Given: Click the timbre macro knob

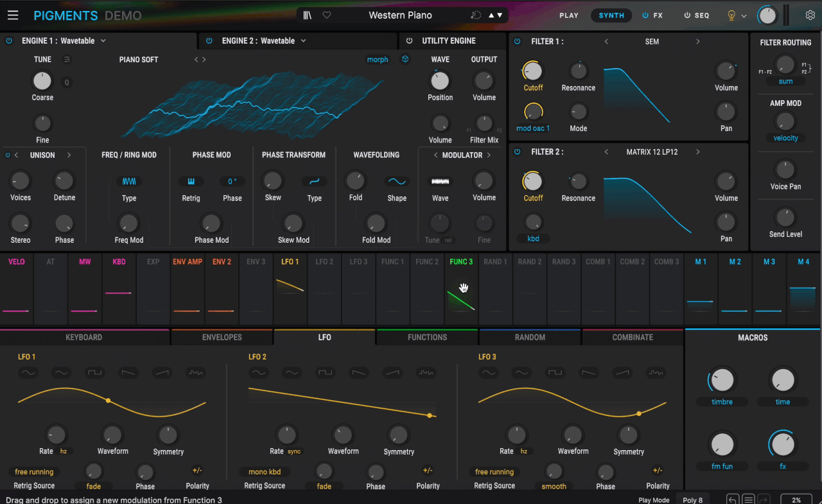Looking at the screenshot, I should (x=722, y=380).
